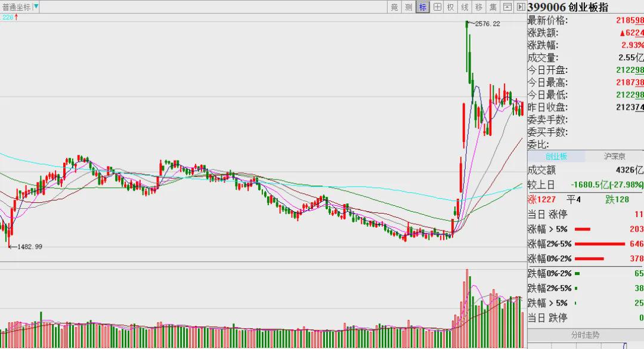This screenshot has height=349, width=644.
Task: Click the 1482.99 low price marker
Action: [30, 246]
